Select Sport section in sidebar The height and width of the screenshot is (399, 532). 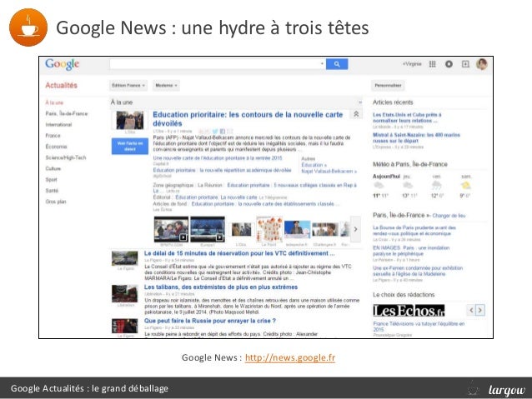point(51,180)
